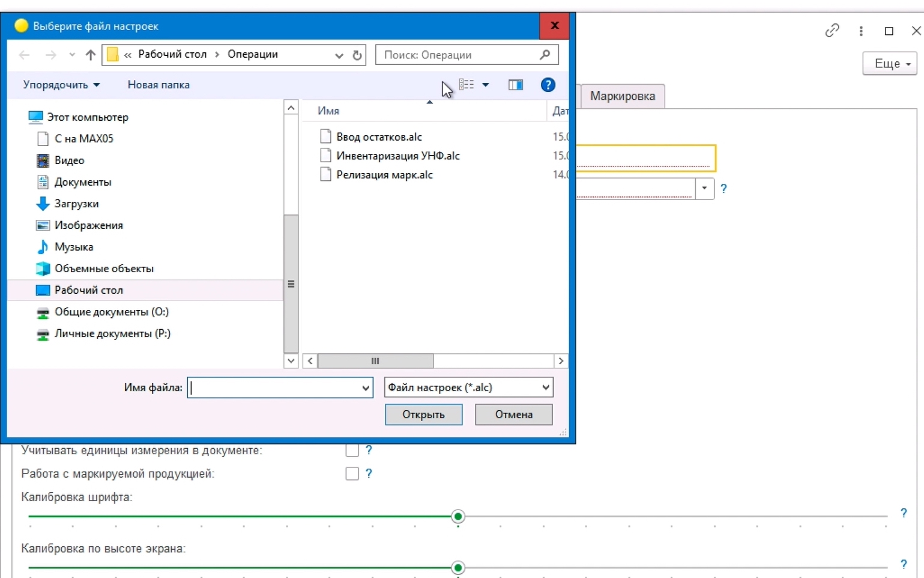Select Загрузки folder in sidebar

click(76, 204)
